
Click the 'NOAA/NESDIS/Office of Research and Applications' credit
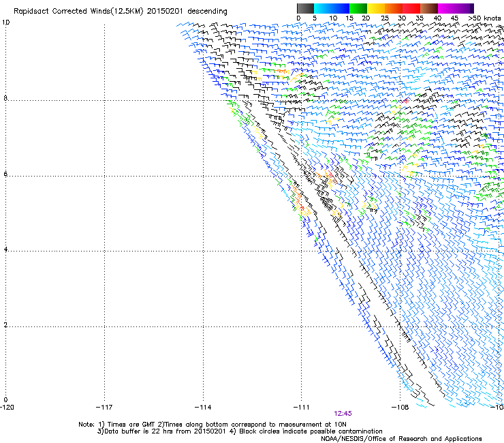pyautogui.click(x=401, y=439)
